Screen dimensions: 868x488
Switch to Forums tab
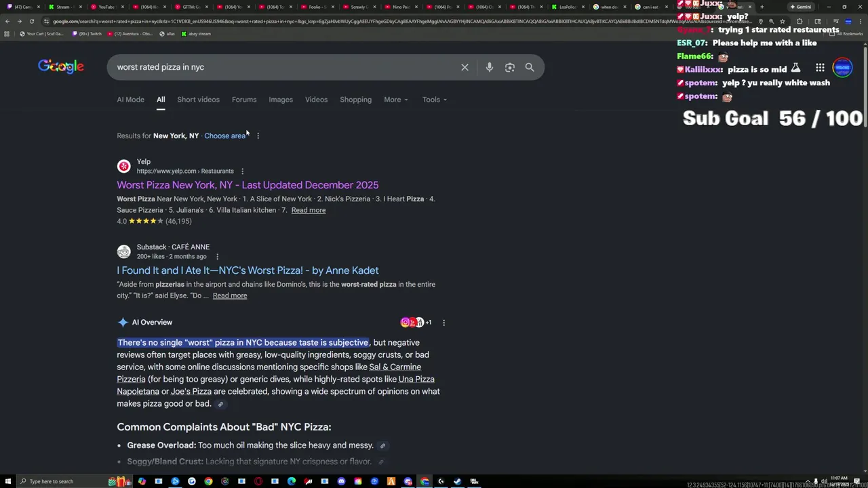pos(244,100)
